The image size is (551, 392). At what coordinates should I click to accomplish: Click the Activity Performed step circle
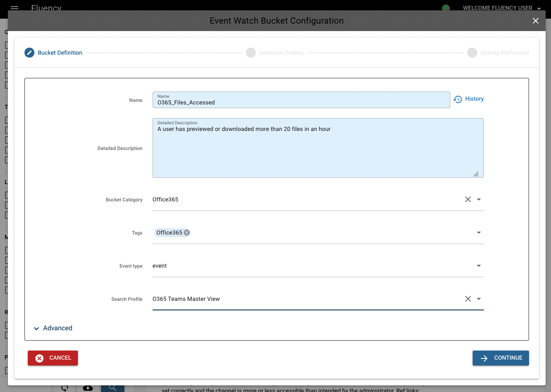point(472,53)
